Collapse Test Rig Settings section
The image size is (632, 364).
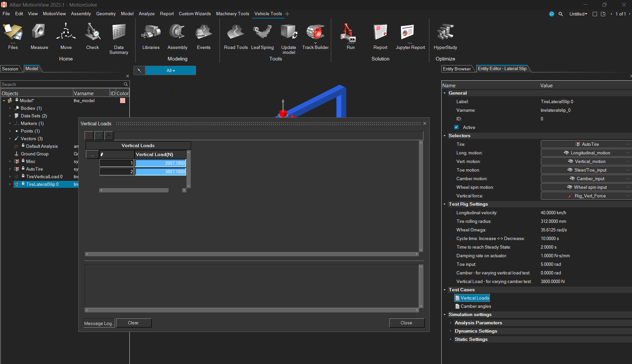point(445,204)
